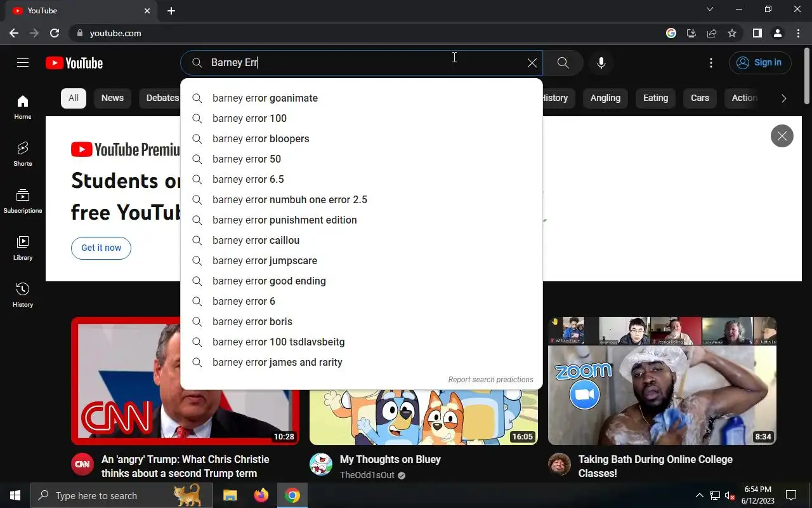Choose suggestion barney error goanimate
The height and width of the screenshot is (508, 812).
coord(362,98)
